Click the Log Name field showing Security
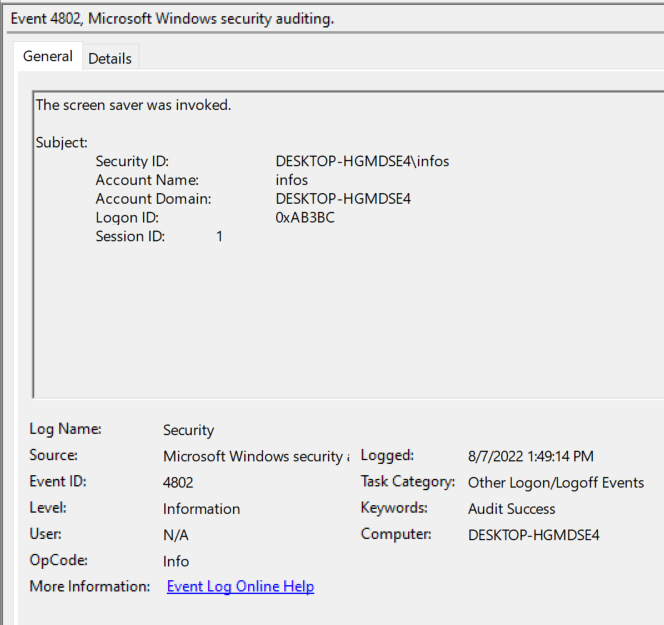 (188, 430)
